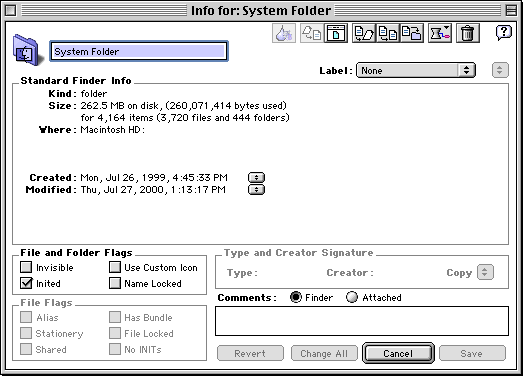The height and width of the screenshot is (376, 523).
Task: Click the Modified date Thu, Jul 27, 2000 text
Action: point(153,190)
